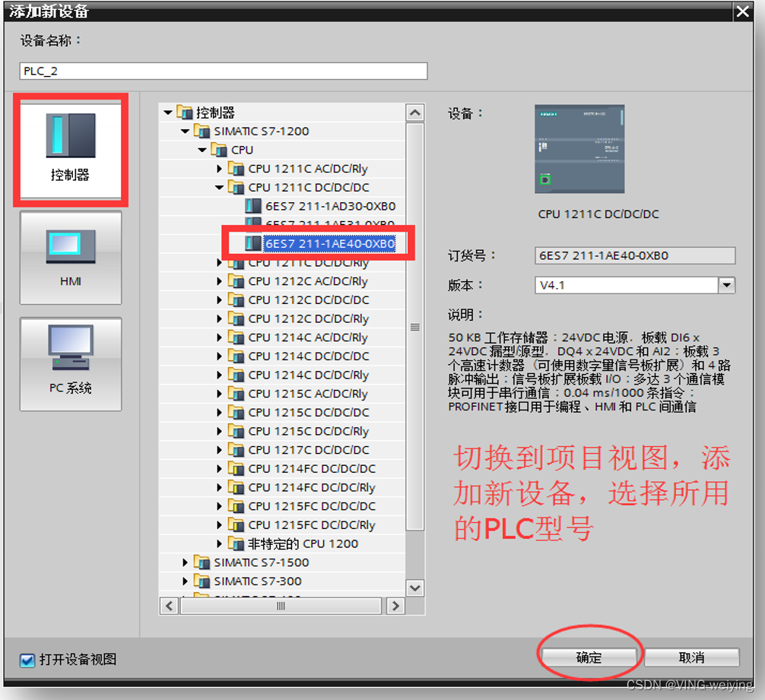This screenshot has width=765, height=700.
Task: Expand SIMATIC S7-1500 node
Action: point(185,562)
